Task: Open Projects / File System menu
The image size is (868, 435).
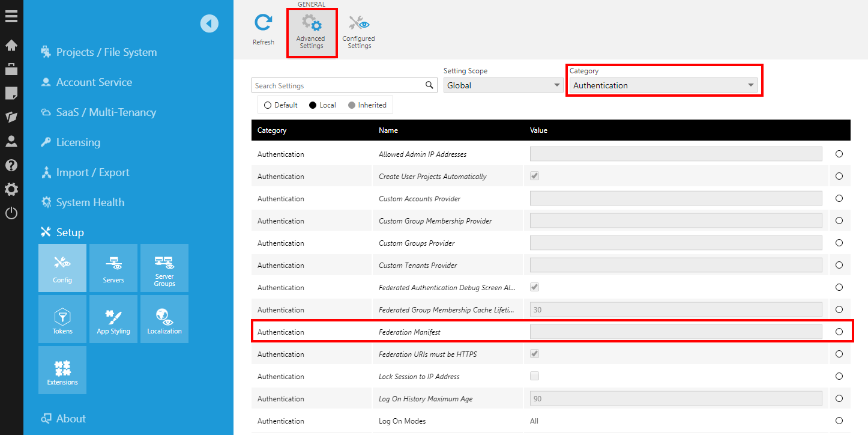Action: pos(106,52)
